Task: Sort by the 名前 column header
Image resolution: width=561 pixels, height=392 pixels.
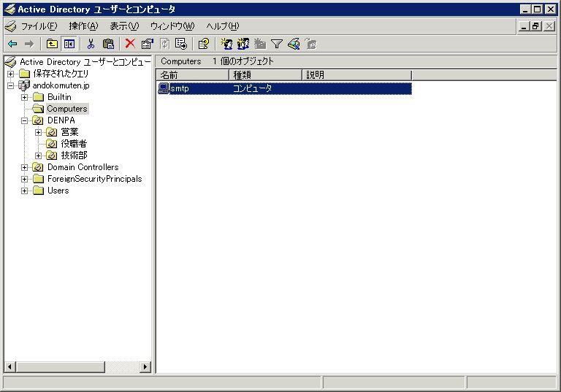Action: coord(193,75)
